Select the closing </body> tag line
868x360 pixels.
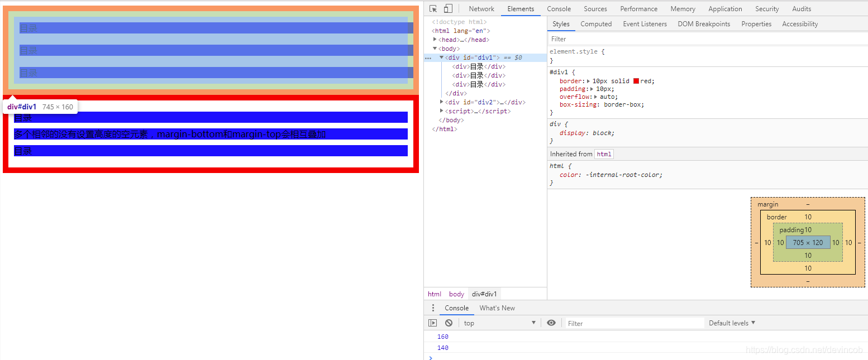(451, 120)
